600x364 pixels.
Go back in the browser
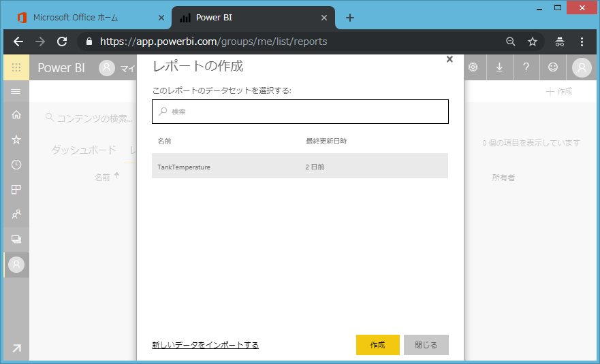coord(18,42)
